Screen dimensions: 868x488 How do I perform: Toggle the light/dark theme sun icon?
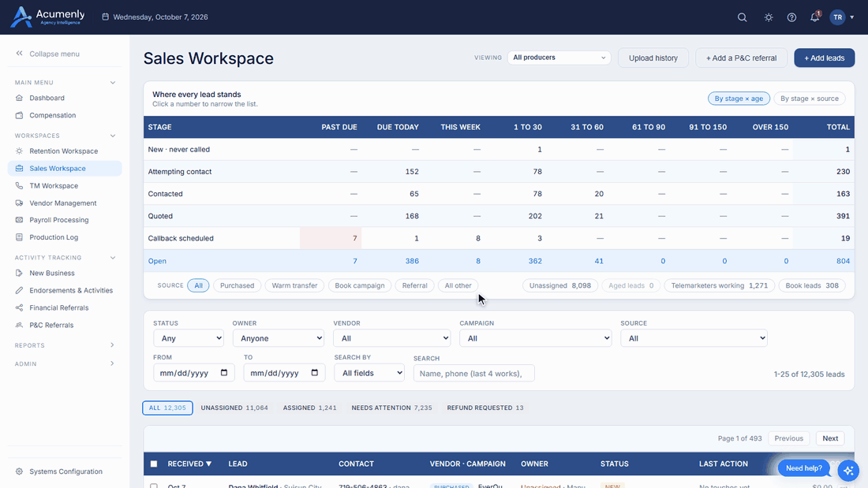[769, 17]
